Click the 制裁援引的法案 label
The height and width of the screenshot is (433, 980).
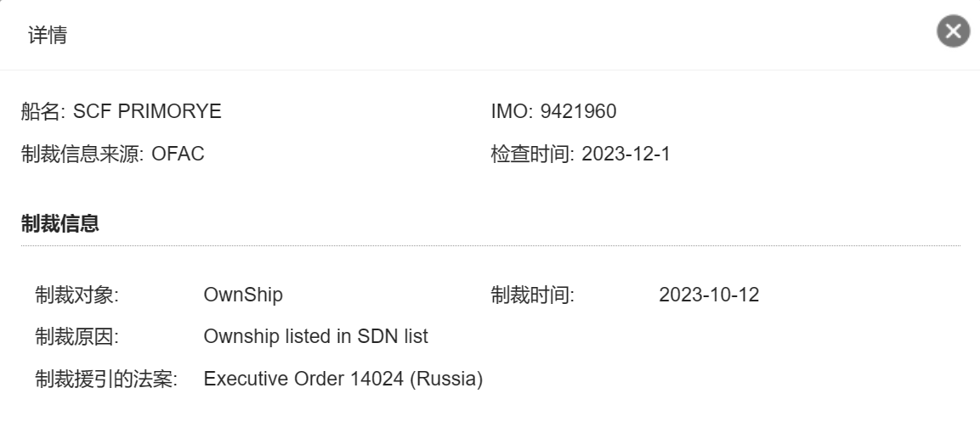pyautogui.click(x=106, y=379)
